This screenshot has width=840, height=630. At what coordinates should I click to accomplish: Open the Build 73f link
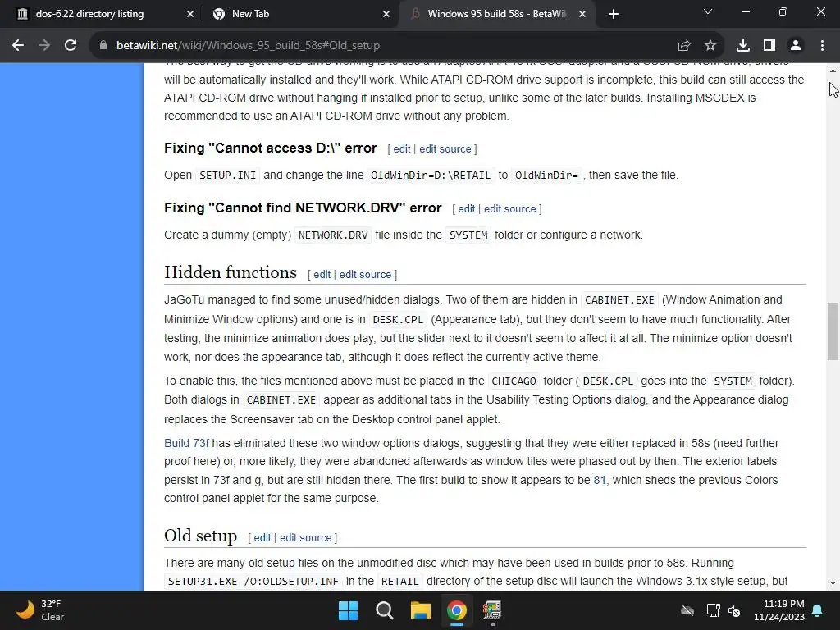[186, 443]
